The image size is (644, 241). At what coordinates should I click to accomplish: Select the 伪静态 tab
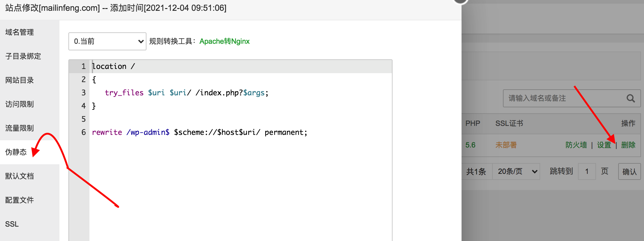[16, 152]
